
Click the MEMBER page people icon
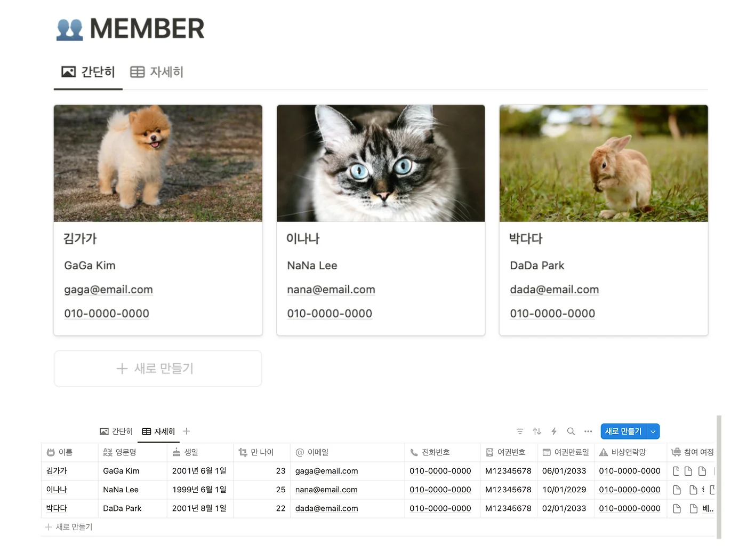70,29
